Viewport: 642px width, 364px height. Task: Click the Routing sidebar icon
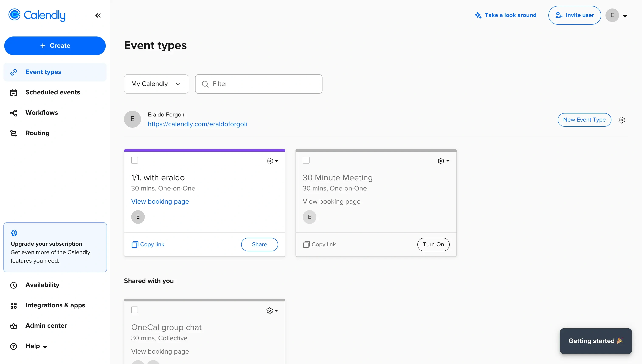[14, 133]
